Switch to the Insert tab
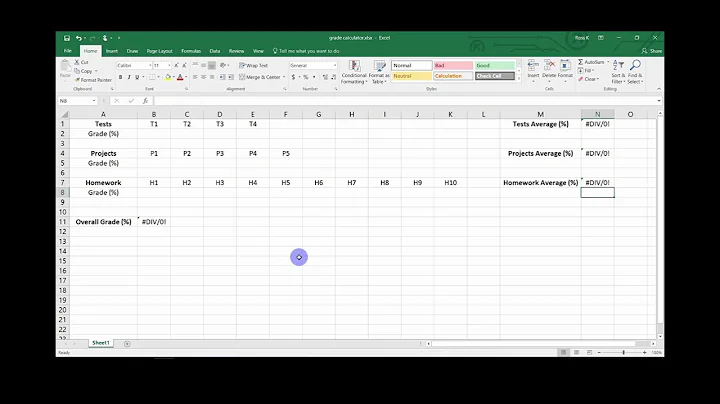The width and height of the screenshot is (720, 404). coord(112,51)
